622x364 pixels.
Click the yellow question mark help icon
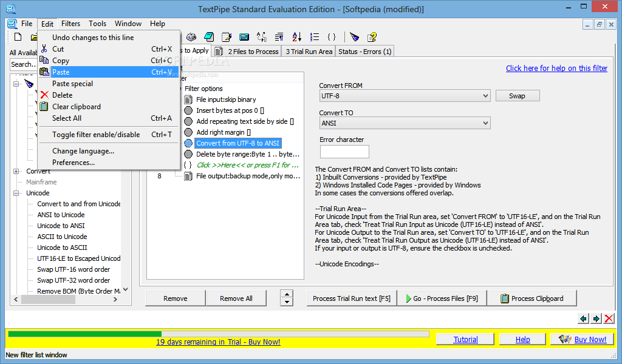click(372, 37)
